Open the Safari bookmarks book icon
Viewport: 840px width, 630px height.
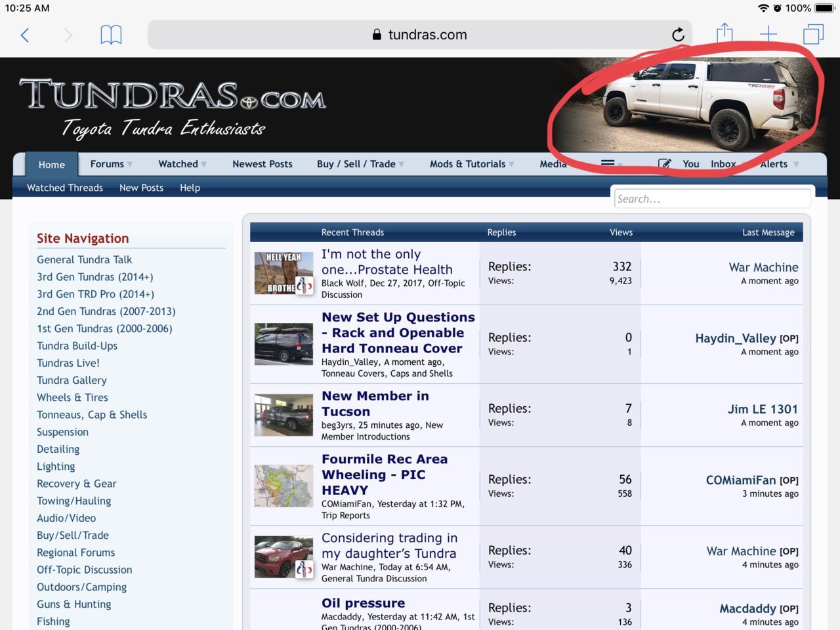point(111,35)
